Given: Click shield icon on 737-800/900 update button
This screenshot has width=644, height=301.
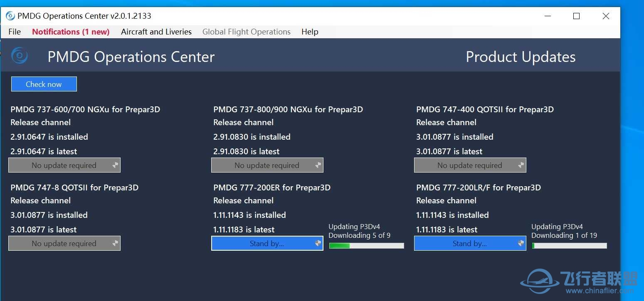Looking at the screenshot, I should coord(318,165).
